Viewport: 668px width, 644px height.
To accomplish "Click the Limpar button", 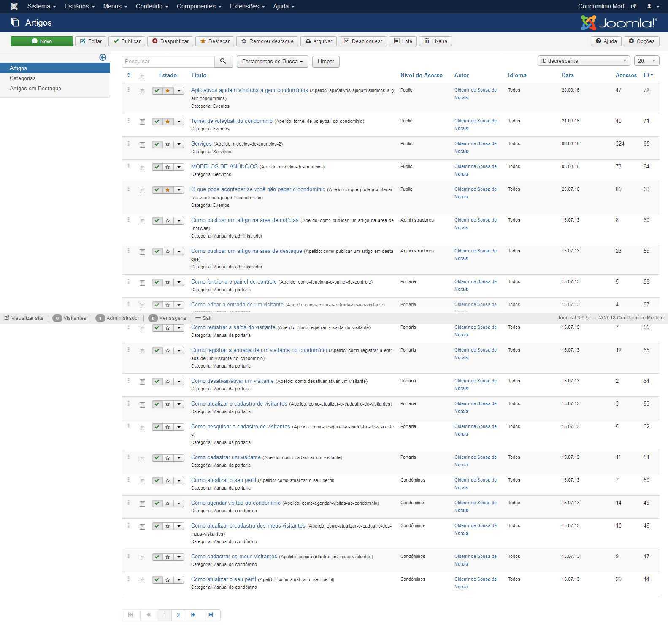I will (326, 61).
